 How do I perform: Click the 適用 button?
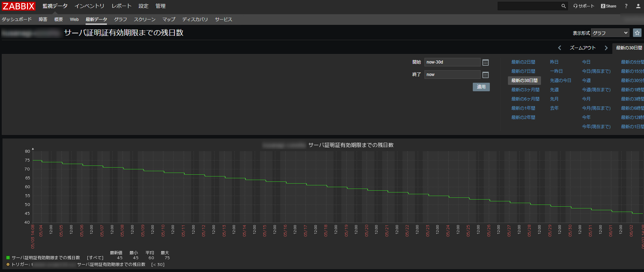[x=481, y=87]
